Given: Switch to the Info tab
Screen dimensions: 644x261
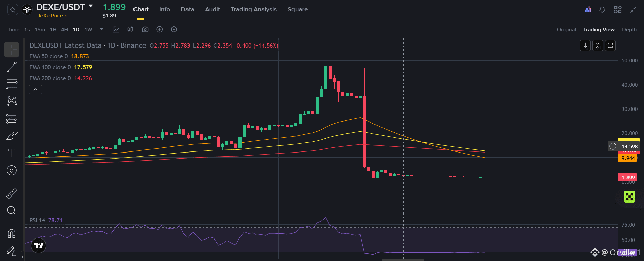Looking at the screenshot, I should [x=164, y=9].
